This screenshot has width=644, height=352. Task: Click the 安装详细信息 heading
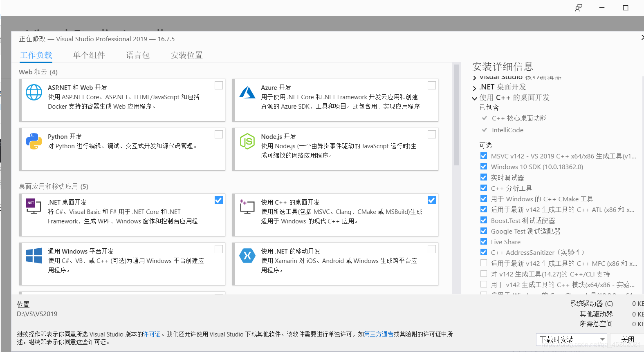click(x=503, y=67)
